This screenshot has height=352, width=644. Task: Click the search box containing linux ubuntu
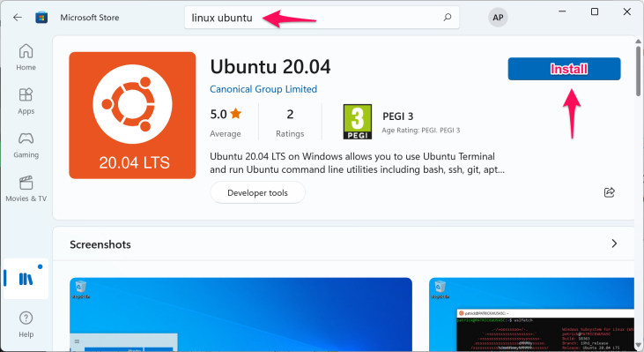[x=322, y=18]
